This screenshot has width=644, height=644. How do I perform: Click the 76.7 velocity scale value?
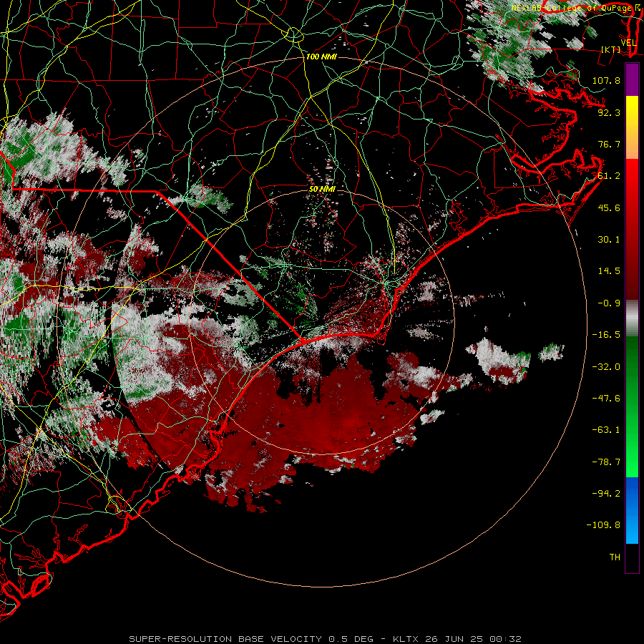coord(609,144)
